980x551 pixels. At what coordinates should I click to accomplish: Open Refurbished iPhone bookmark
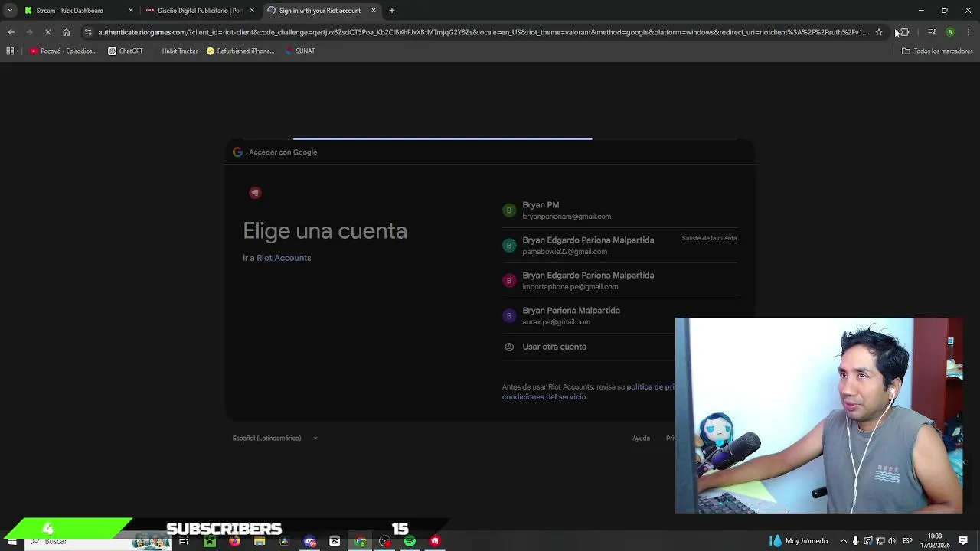click(240, 51)
